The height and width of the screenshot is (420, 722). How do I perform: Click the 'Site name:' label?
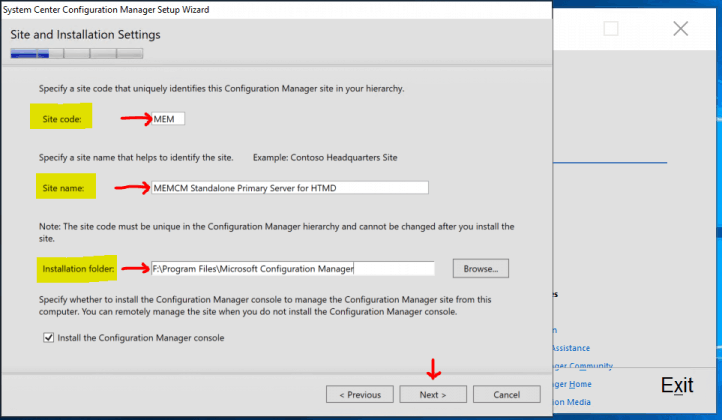point(63,188)
